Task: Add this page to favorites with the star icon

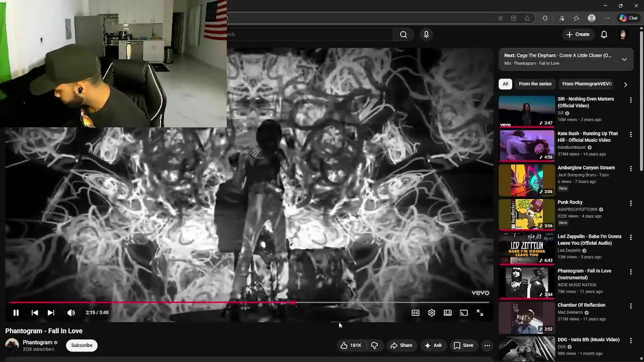Action: coord(527,18)
